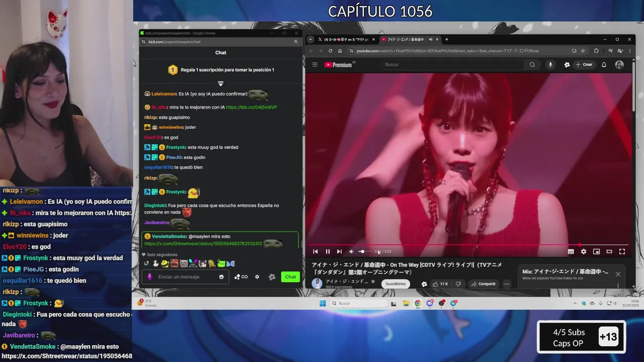This screenshot has width=644, height=362.
Task: Open the weather widget on taskbar
Action: (x=147, y=303)
